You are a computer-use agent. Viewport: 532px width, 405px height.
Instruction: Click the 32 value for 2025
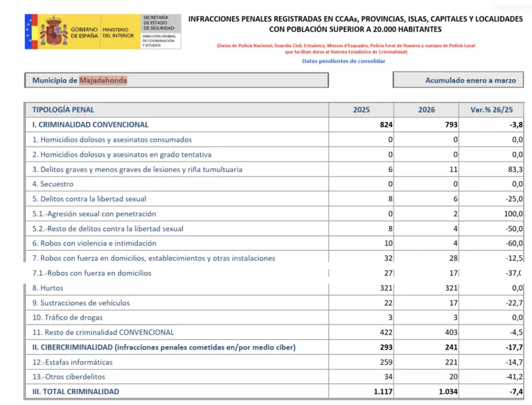389,258
